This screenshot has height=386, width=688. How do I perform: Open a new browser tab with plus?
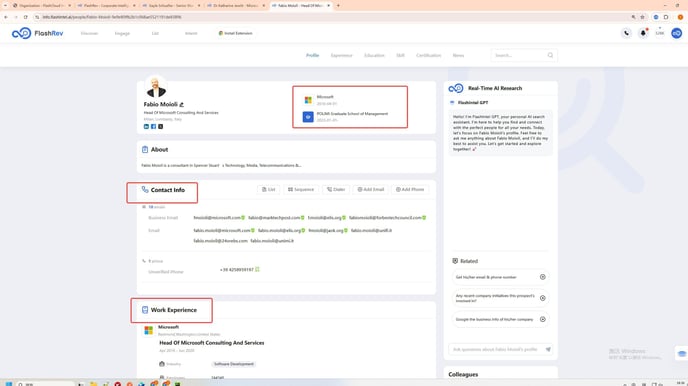[338, 6]
